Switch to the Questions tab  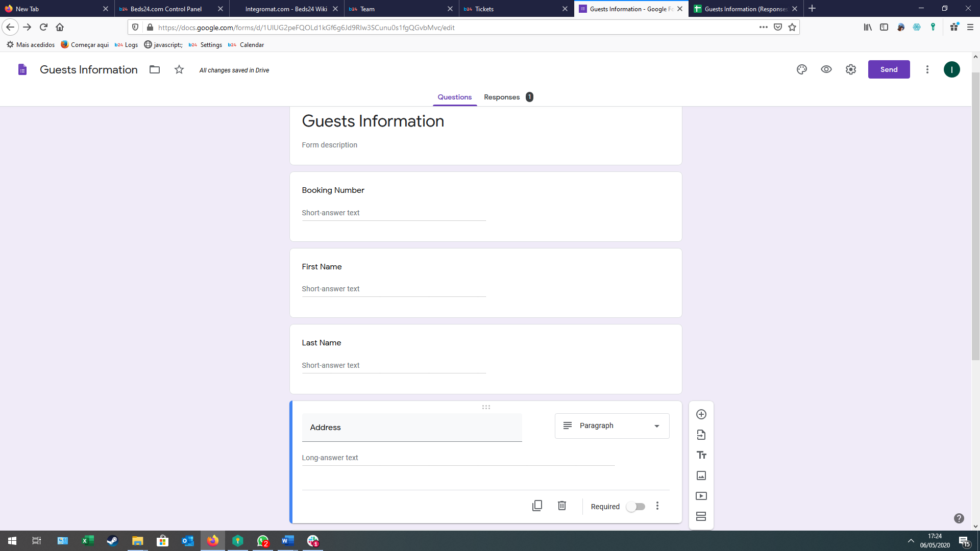pyautogui.click(x=454, y=97)
